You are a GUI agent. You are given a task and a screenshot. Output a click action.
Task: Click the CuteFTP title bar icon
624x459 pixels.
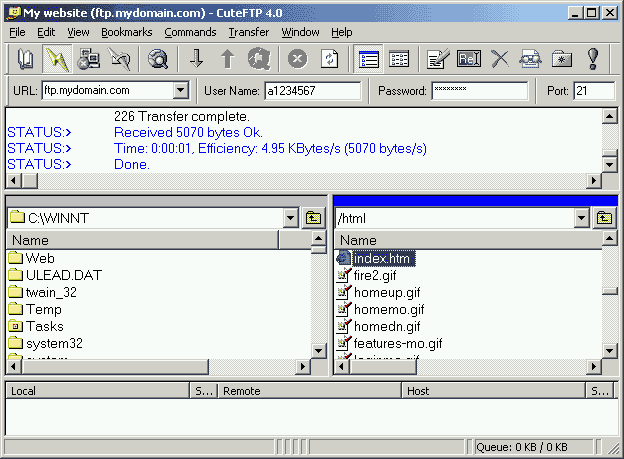coord(14,13)
